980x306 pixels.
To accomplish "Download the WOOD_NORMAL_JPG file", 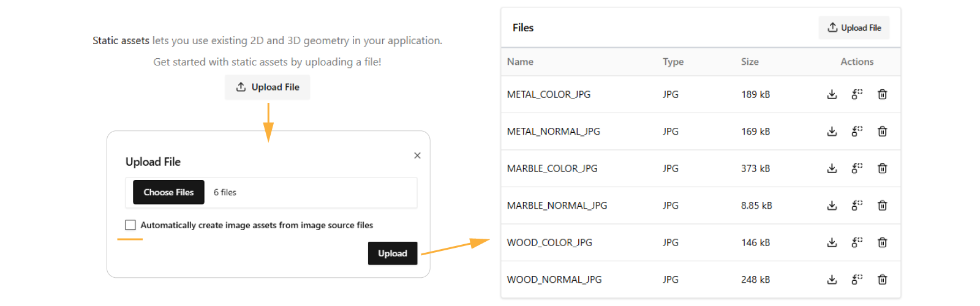I will pos(832,280).
